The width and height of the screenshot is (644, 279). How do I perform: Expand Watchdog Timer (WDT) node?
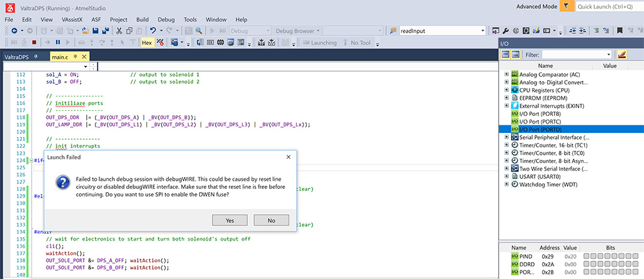506,184
